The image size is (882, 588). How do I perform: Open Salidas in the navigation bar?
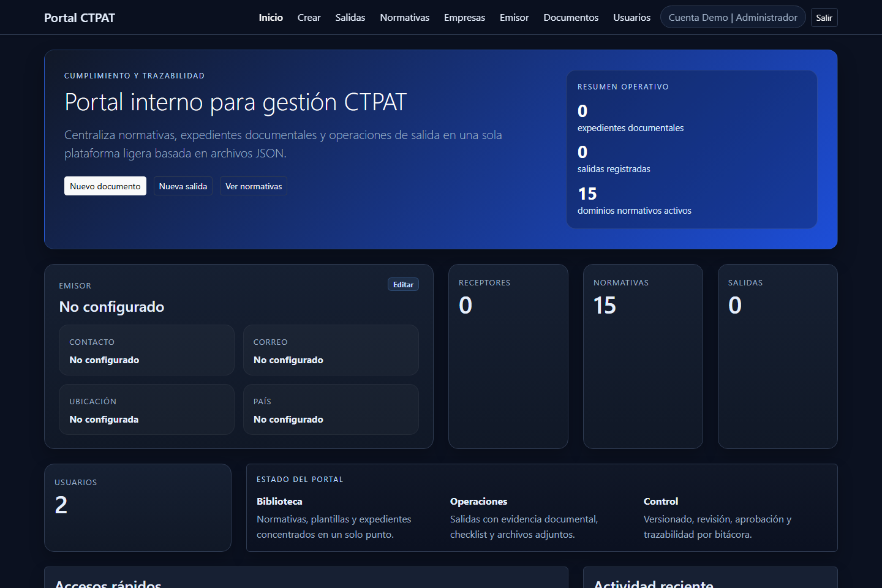pos(350,18)
